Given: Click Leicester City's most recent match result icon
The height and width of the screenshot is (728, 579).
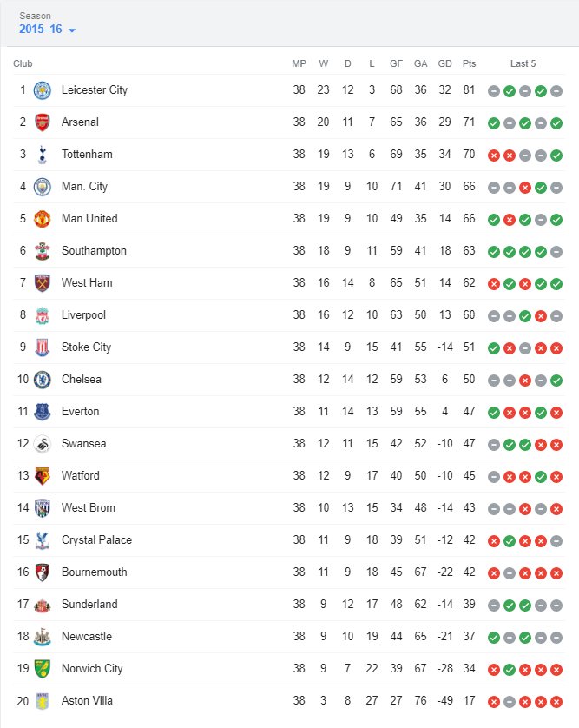Looking at the screenshot, I should point(556,90).
